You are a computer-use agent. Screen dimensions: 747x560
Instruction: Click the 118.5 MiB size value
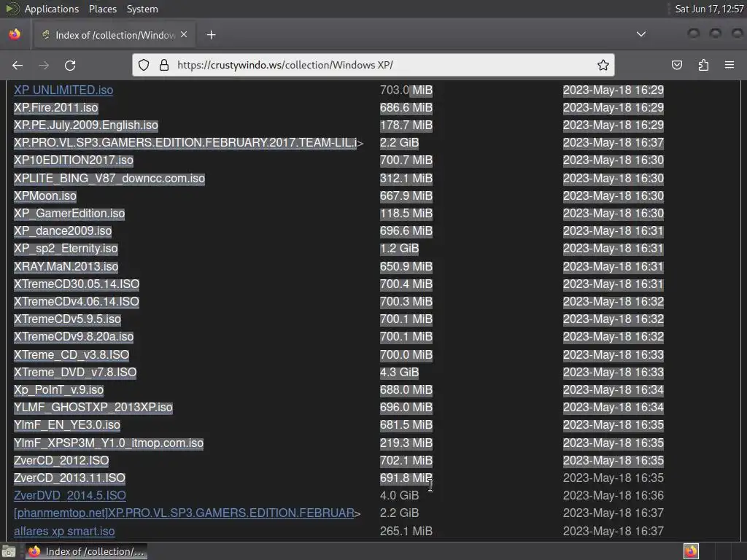[406, 214]
